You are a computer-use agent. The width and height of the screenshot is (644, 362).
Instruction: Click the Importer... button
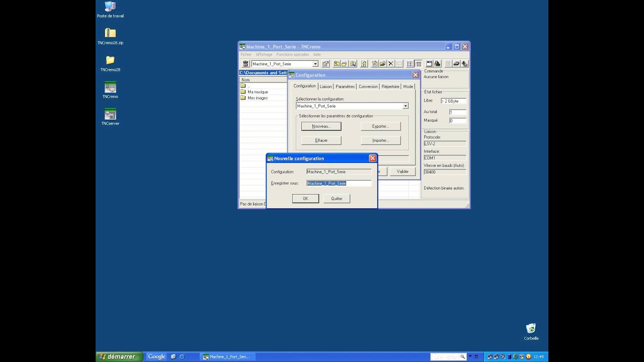tap(380, 140)
